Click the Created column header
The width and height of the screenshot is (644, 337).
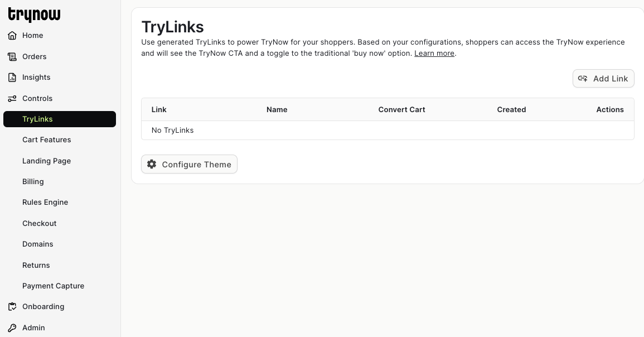pos(511,110)
